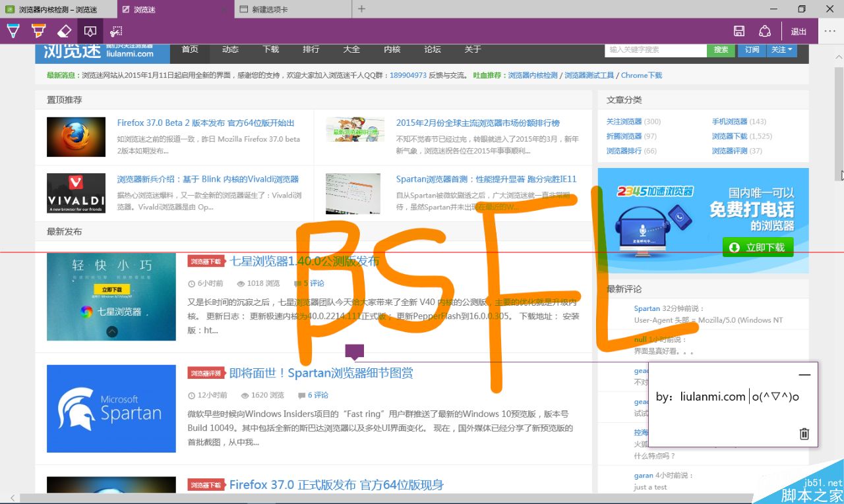Open the 浏览器下载 category in 文章分类
Screen dimensions: 844x504
point(729,136)
